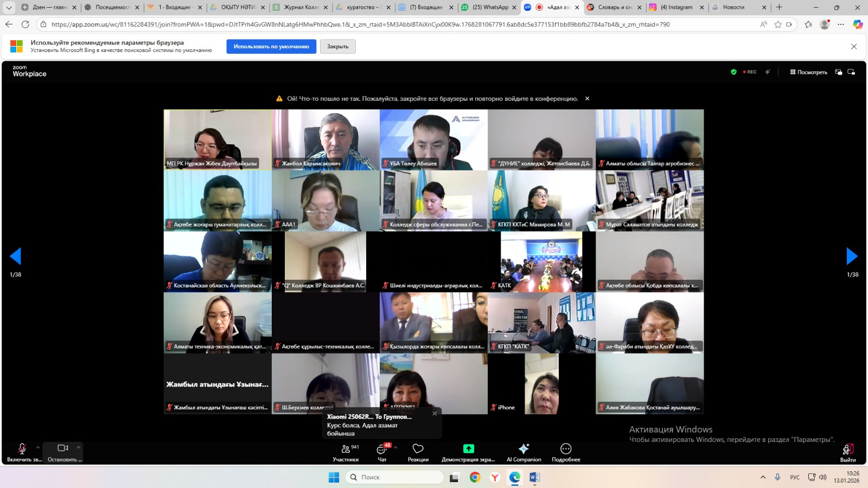The height and width of the screenshot is (488, 868).
Task: Click the green encryption shield icon
Action: click(x=733, y=72)
